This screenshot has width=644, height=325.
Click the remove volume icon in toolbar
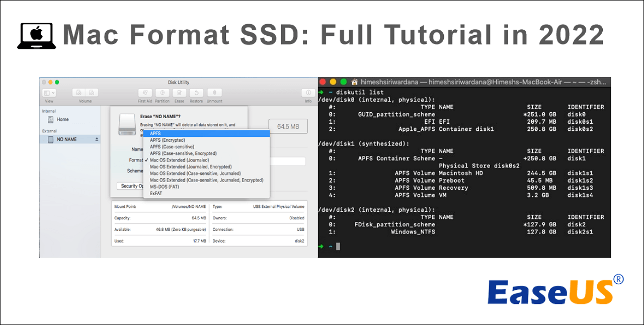pos(92,93)
